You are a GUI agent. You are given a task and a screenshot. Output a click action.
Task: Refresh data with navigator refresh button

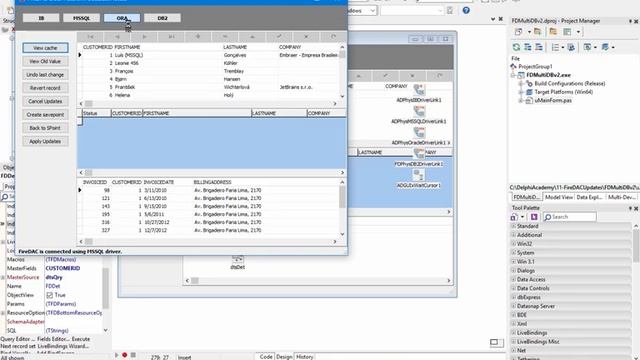[x=333, y=37]
